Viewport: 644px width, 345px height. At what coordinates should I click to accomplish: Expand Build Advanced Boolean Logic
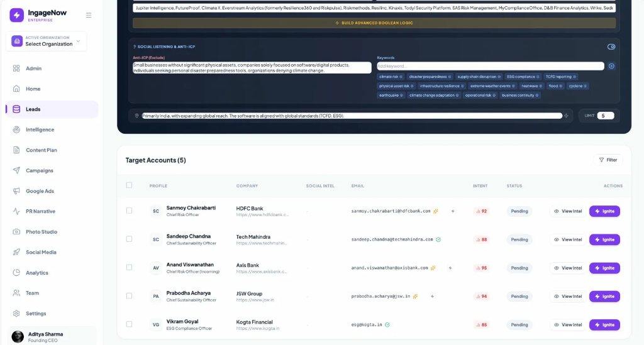[374, 23]
